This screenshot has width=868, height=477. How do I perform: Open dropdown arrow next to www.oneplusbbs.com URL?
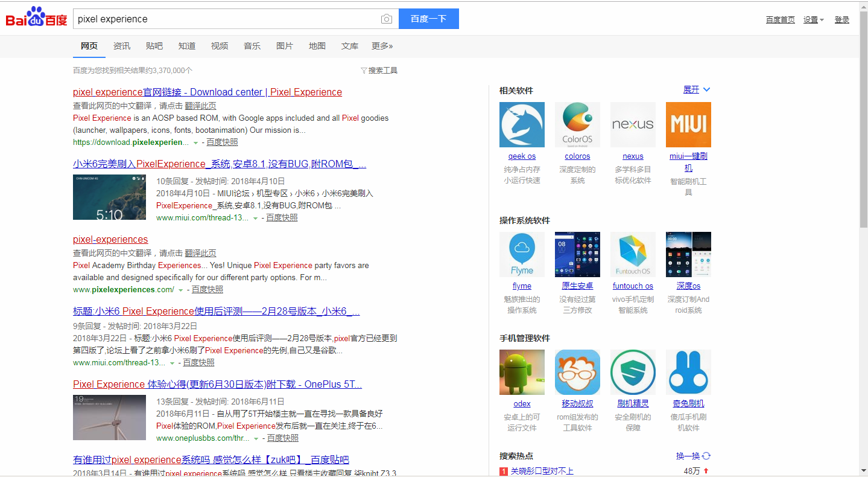click(256, 439)
